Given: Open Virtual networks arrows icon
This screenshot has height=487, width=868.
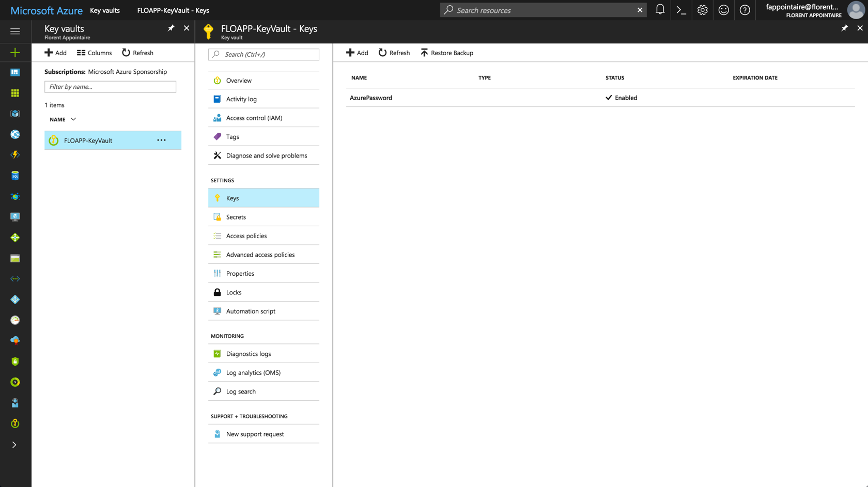Looking at the screenshot, I should coord(15,279).
